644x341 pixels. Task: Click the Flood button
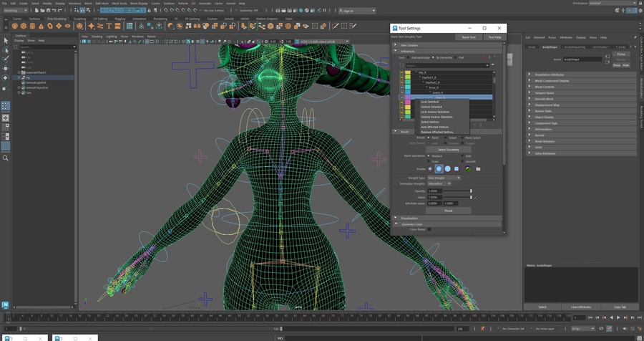point(449,211)
